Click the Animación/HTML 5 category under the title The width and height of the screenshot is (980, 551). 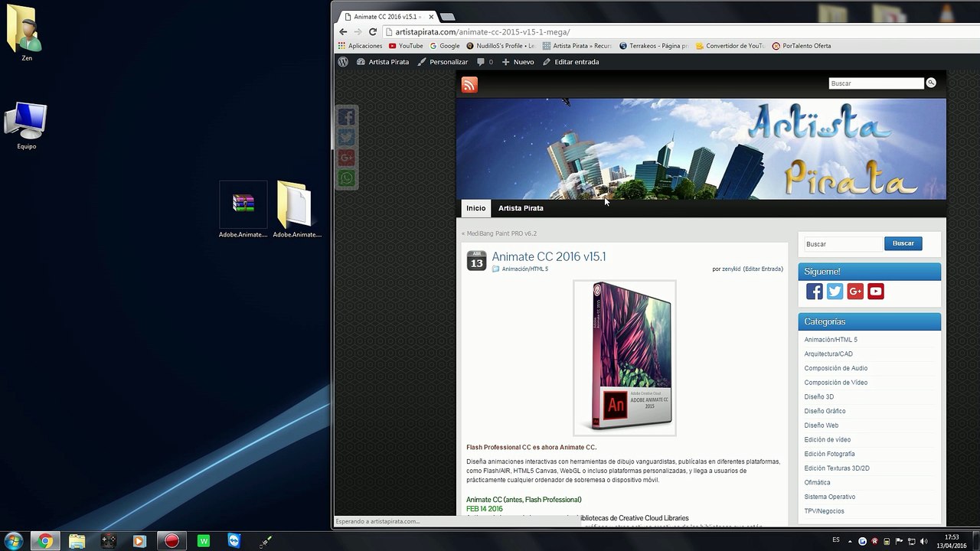(525, 269)
